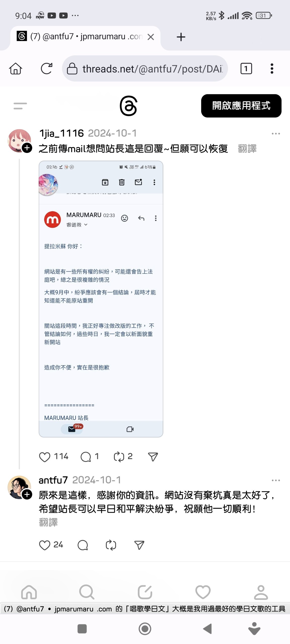Share antfu7's reply
The width and height of the screenshot is (290, 644).
(139, 545)
